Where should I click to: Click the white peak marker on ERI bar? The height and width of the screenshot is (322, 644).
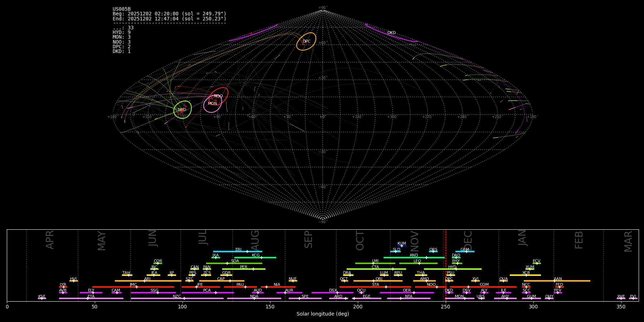[247, 252]
